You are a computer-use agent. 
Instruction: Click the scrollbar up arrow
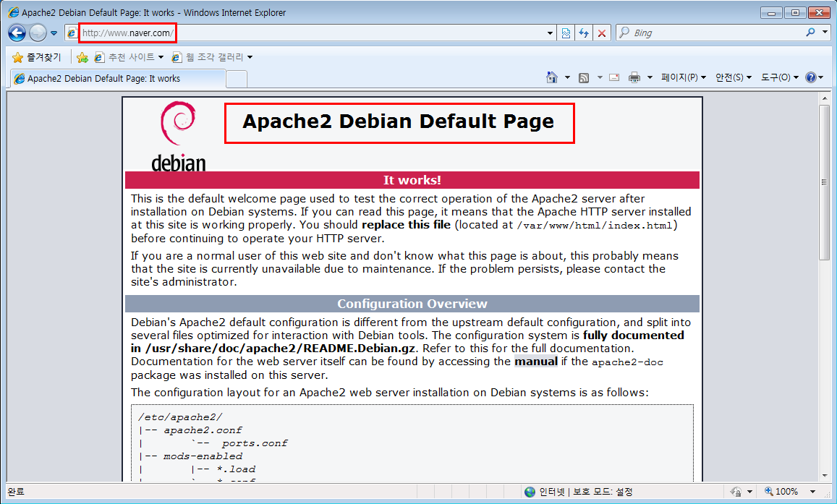click(x=825, y=98)
